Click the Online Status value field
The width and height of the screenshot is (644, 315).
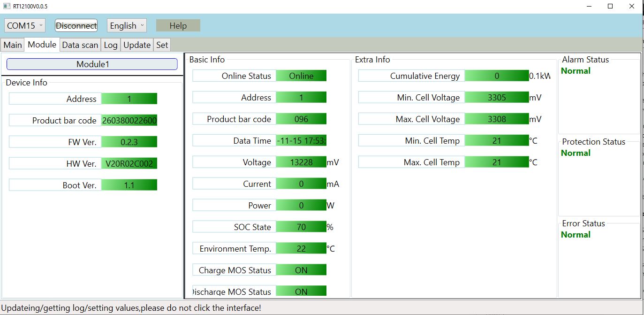301,76
